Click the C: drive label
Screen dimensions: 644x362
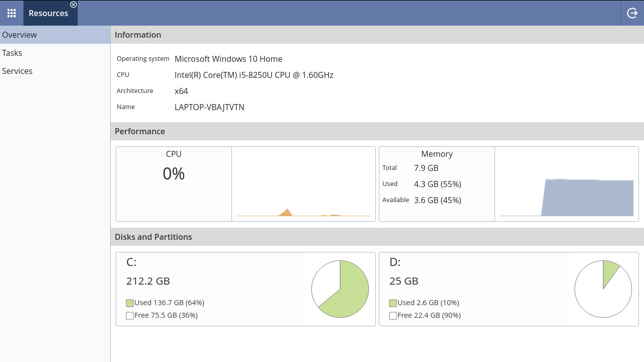pos(131,262)
